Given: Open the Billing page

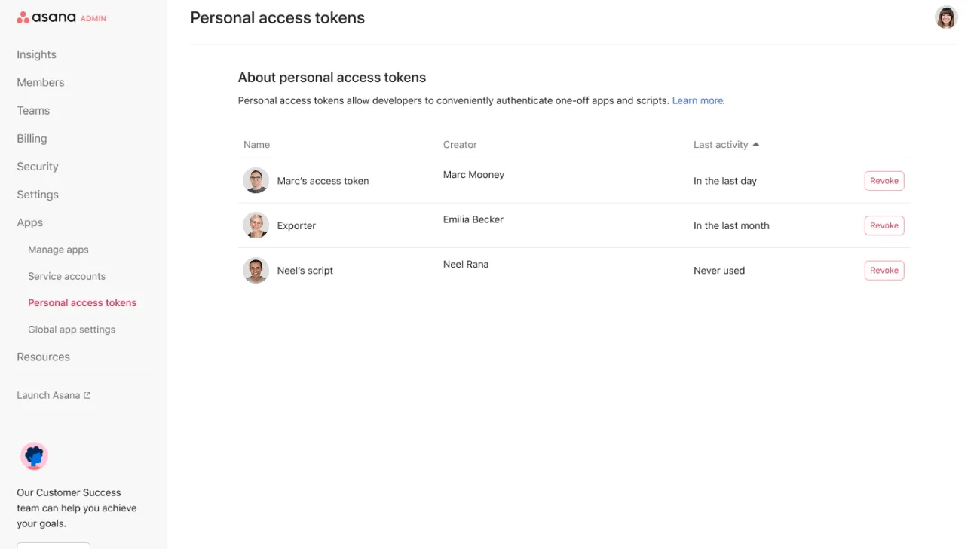Looking at the screenshot, I should coord(31,138).
